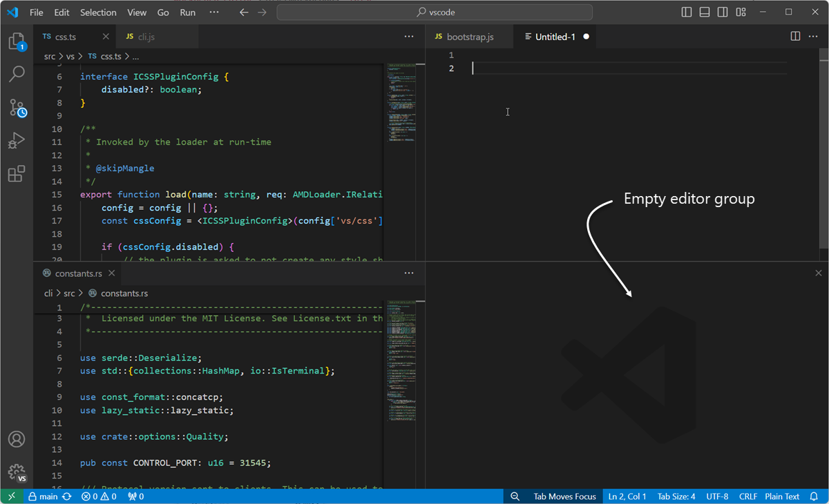This screenshot has height=504, width=829.
Task: Open the Extensions view
Action: [x=17, y=174]
